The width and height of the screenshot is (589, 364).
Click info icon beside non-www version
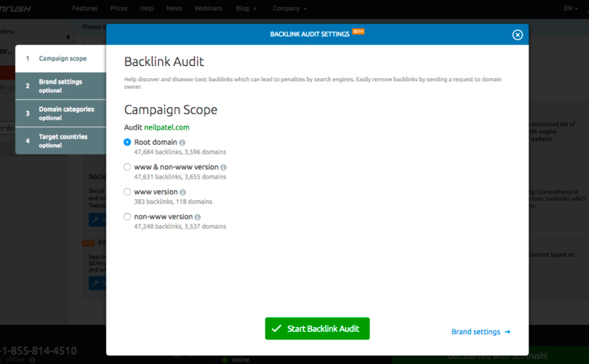click(198, 217)
